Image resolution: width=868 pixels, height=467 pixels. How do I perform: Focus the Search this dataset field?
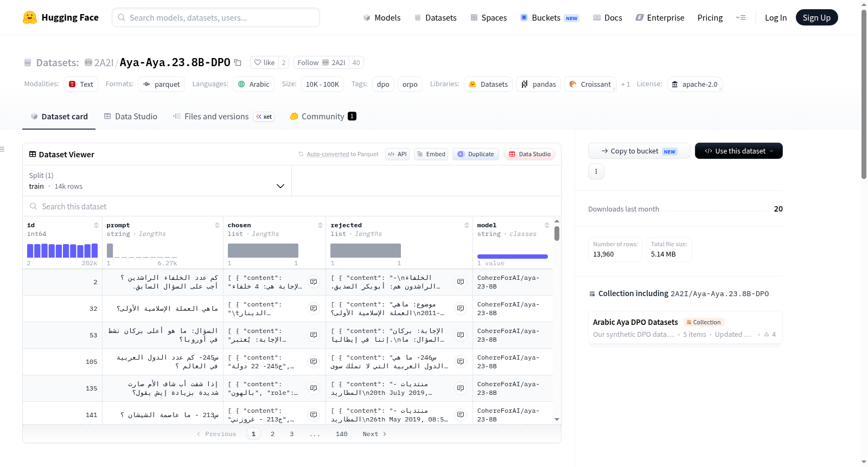(x=292, y=206)
